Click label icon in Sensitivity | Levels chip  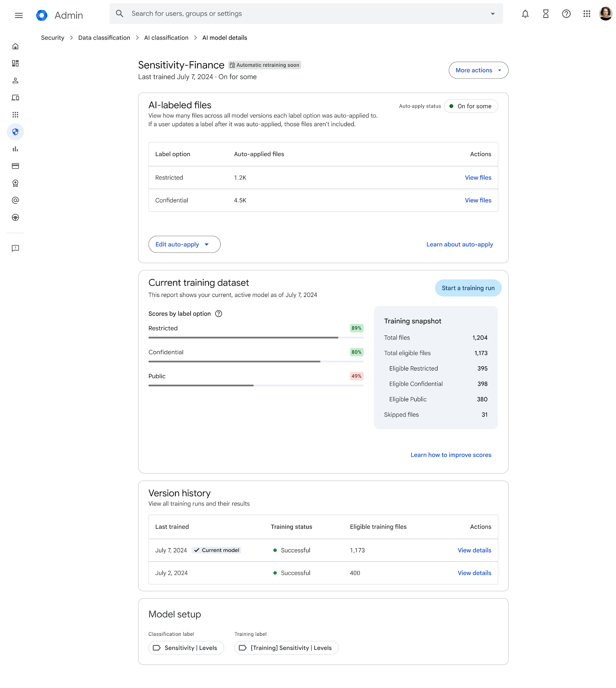tap(157, 648)
